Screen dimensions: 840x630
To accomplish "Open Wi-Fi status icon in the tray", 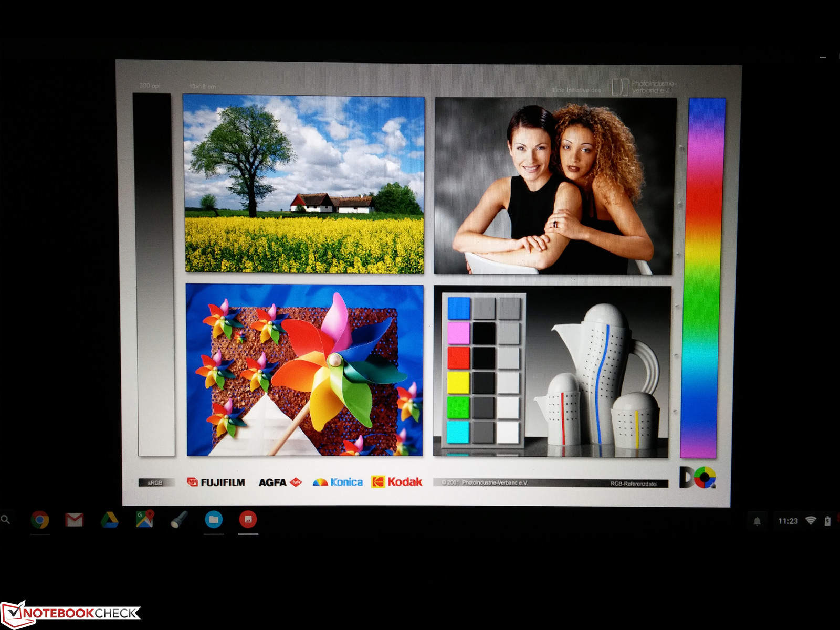I will tap(811, 520).
